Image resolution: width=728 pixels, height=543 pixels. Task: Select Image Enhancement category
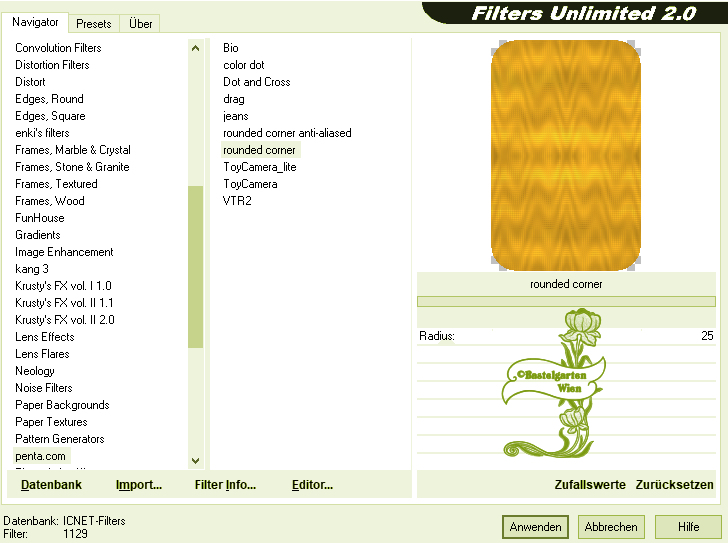[64, 252]
